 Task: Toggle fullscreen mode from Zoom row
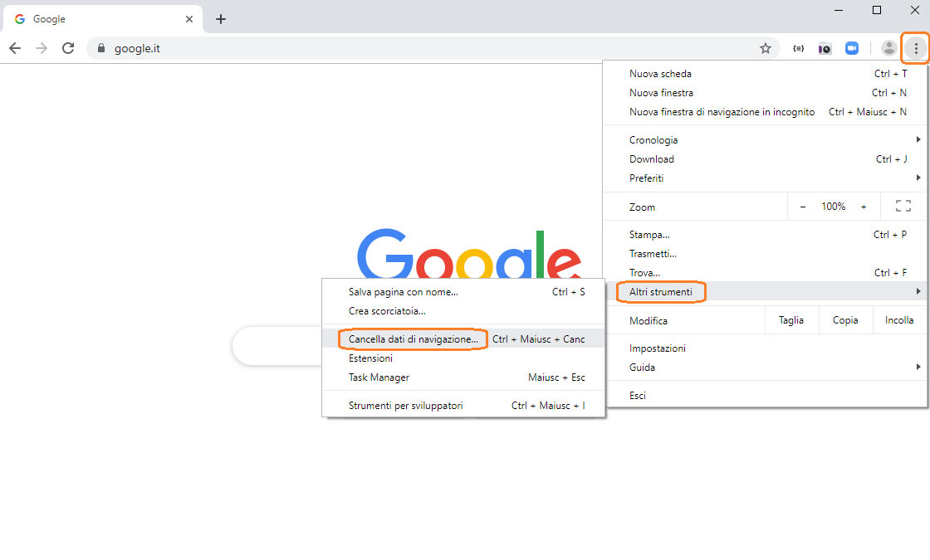[903, 207]
